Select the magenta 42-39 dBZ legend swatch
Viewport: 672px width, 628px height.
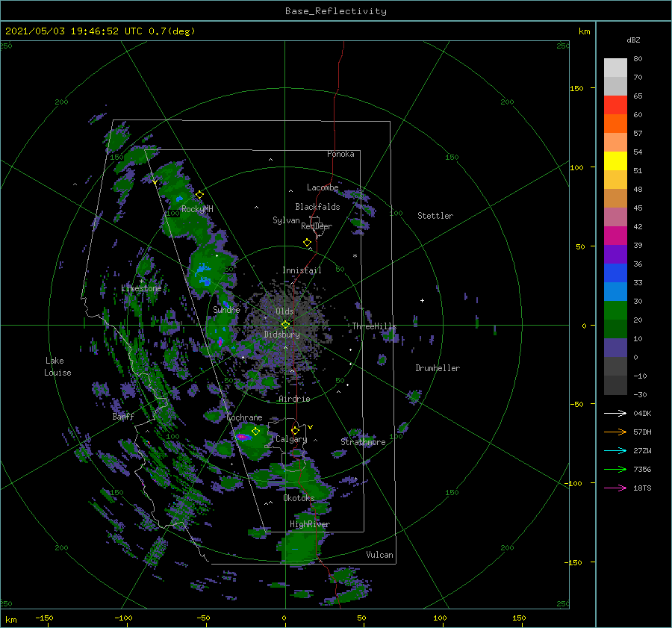[615, 236]
